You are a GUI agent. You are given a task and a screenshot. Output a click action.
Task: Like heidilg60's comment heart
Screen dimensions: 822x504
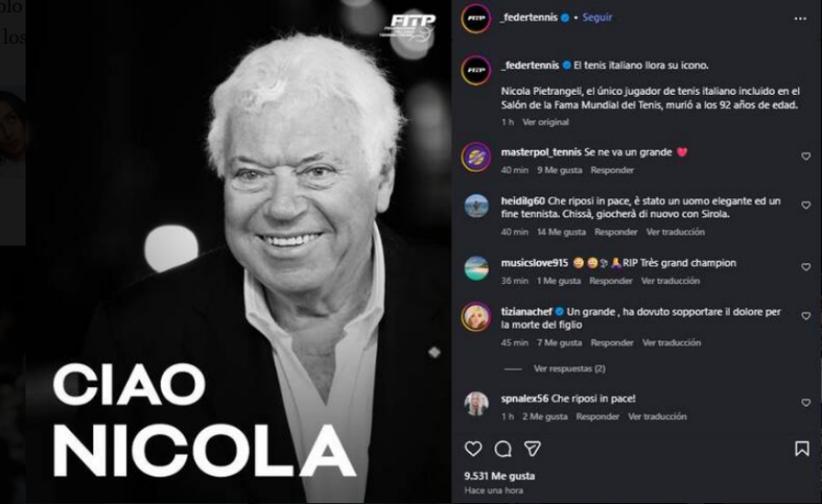click(806, 205)
